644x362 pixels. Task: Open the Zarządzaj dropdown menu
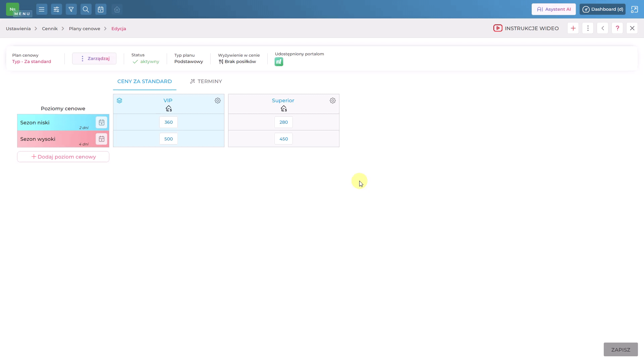(x=94, y=58)
